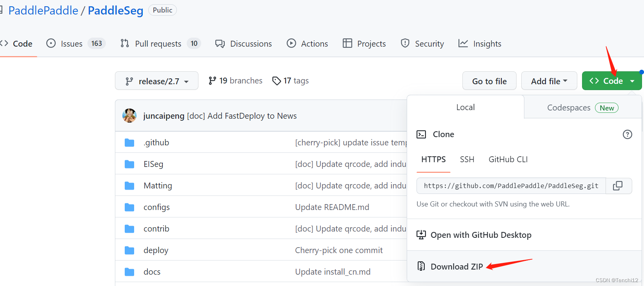644x286 pixels.
Task: Switch to the Codespaces tab
Action: point(583,107)
